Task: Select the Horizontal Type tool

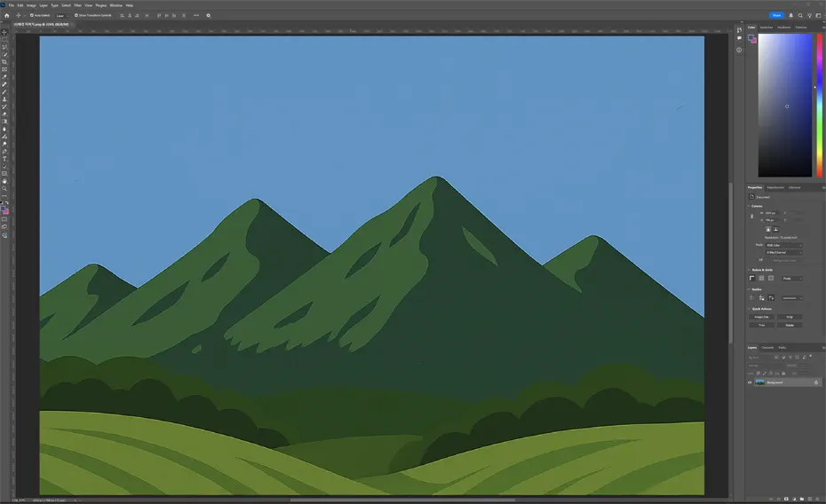Action: click(x=4, y=158)
